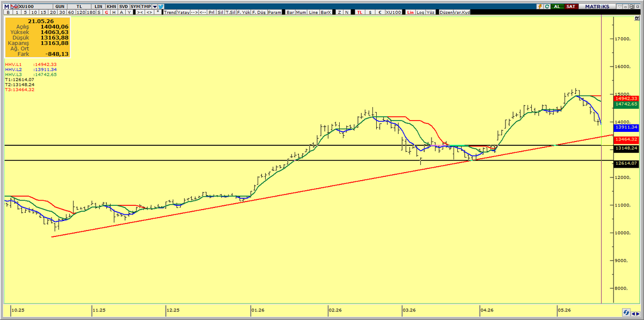The height and width of the screenshot is (320, 644).
Task: Click the restore window icon in title bar
Action: (x=631, y=6)
